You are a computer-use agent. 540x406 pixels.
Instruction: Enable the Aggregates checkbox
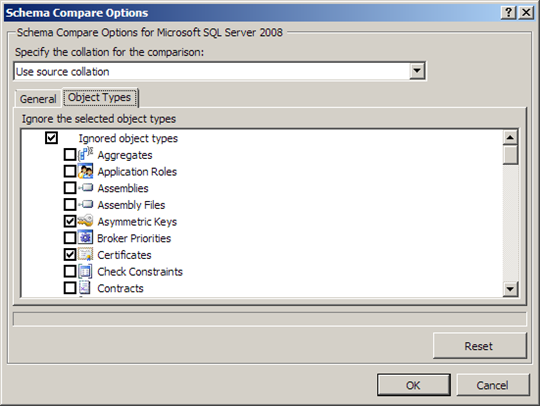[x=70, y=155]
